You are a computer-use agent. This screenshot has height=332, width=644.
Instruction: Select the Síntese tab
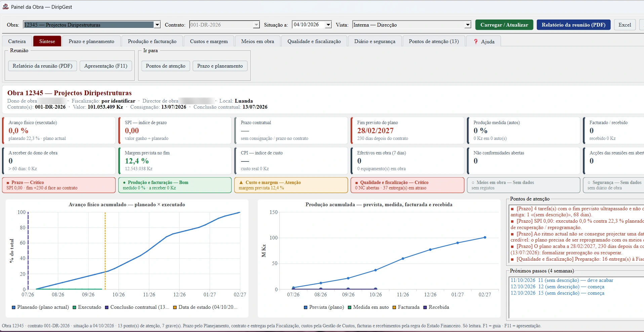coord(47,41)
